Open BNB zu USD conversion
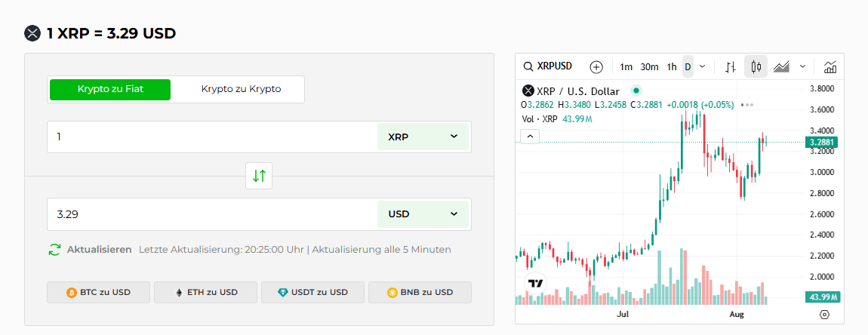Screen dimensions: 868x335 tap(420, 292)
